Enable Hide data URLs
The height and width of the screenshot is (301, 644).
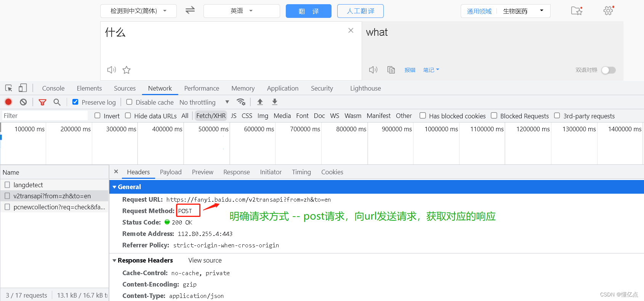click(x=128, y=116)
